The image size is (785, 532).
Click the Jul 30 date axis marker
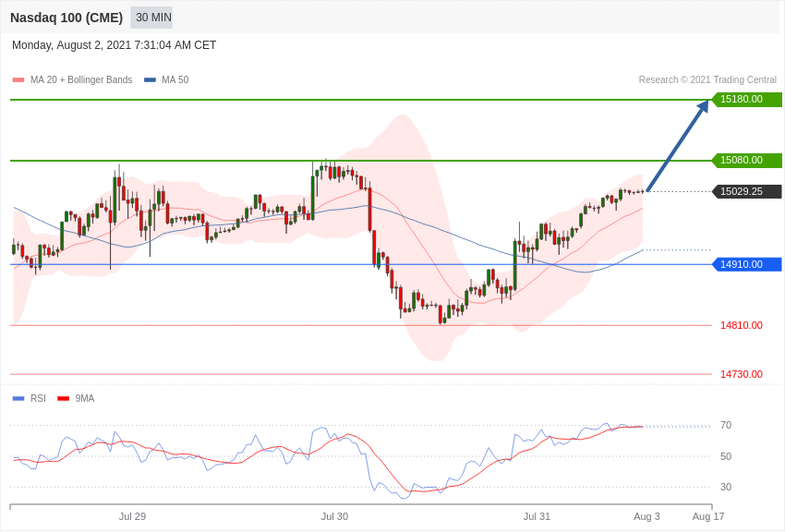(334, 516)
